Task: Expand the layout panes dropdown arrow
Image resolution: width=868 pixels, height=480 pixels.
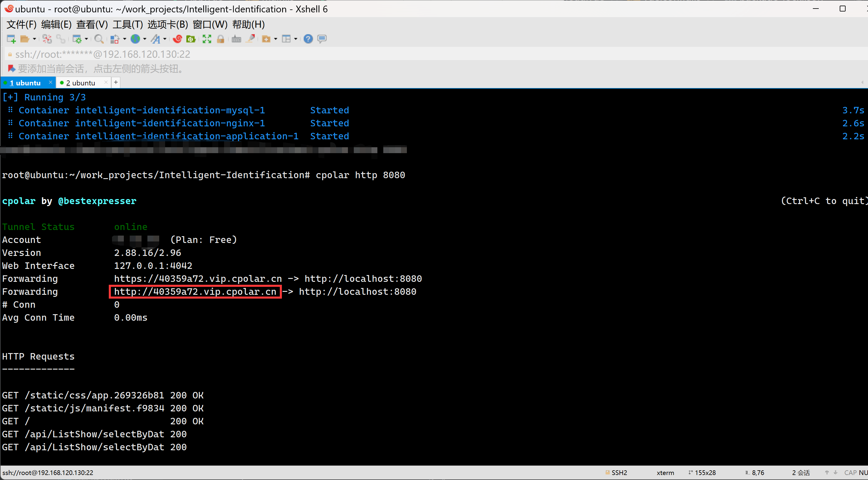Action: click(295, 39)
